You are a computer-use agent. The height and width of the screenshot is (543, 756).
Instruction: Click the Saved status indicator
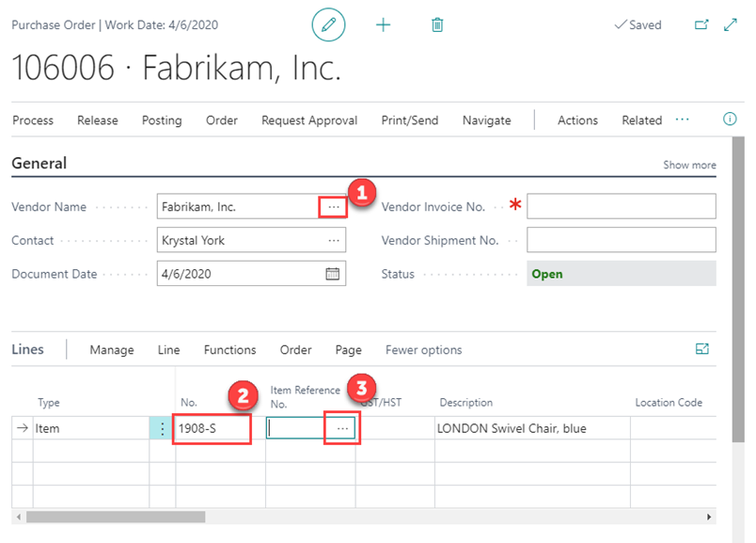(638, 24)
